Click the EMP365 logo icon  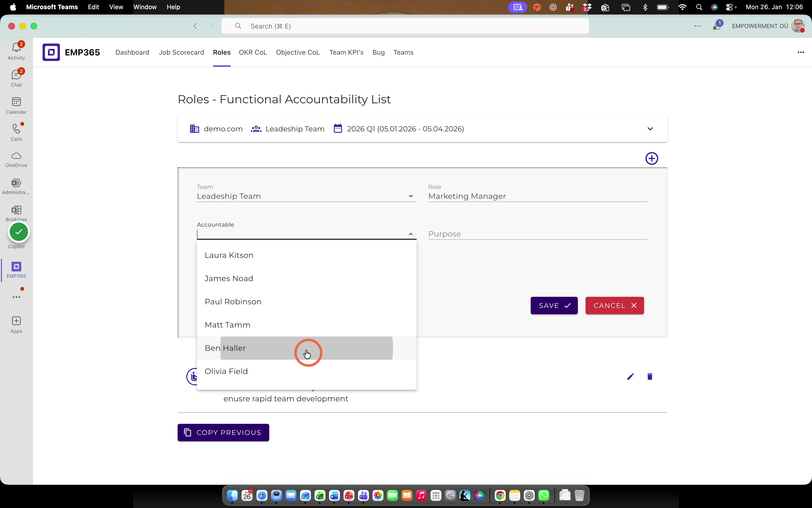point(51,52)
